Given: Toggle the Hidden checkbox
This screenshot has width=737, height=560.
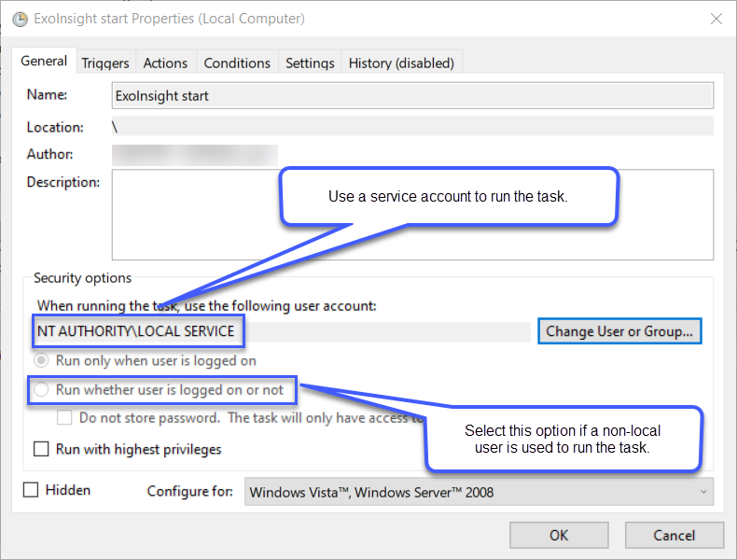Looking at the screenshot, I should pyautogui.click(x=31, y=490).
